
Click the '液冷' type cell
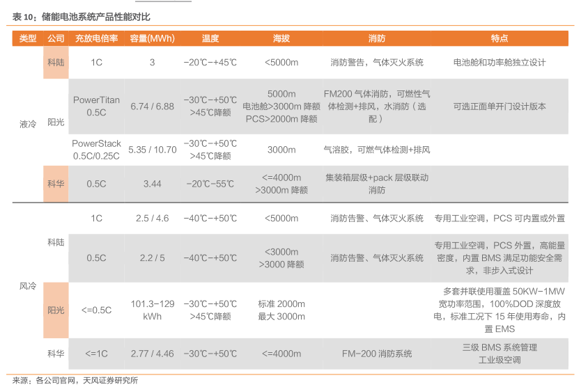tap(28, 124)
